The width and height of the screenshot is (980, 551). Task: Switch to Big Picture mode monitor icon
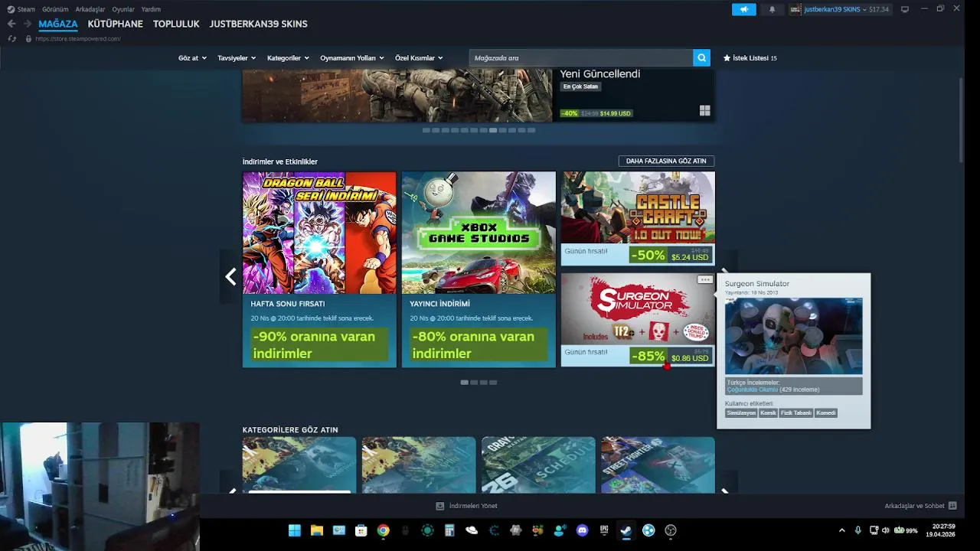point(905,9)
